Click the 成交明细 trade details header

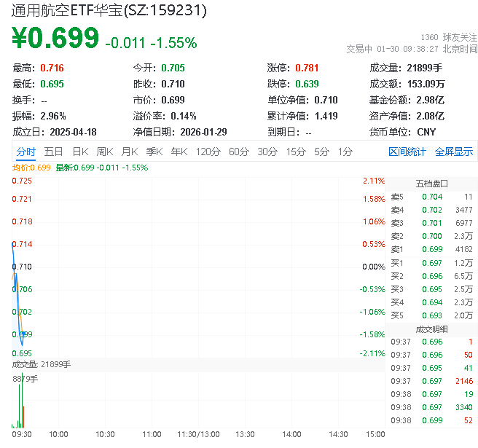[431, 329]
